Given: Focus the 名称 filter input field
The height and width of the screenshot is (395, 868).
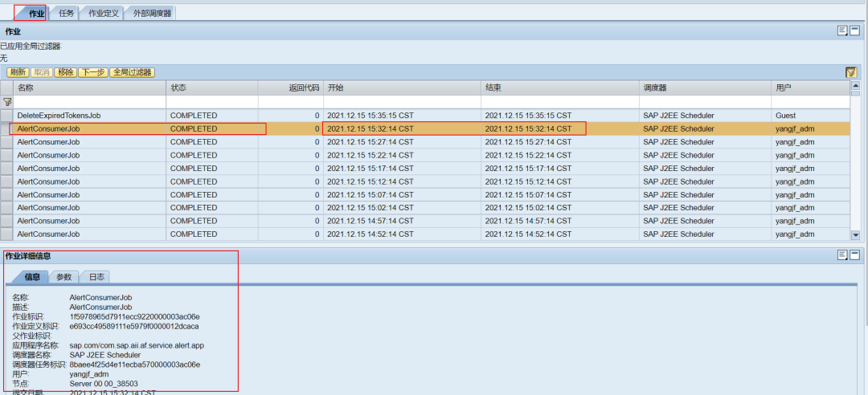Looking at the screenshot, I should tap(90, 102).
